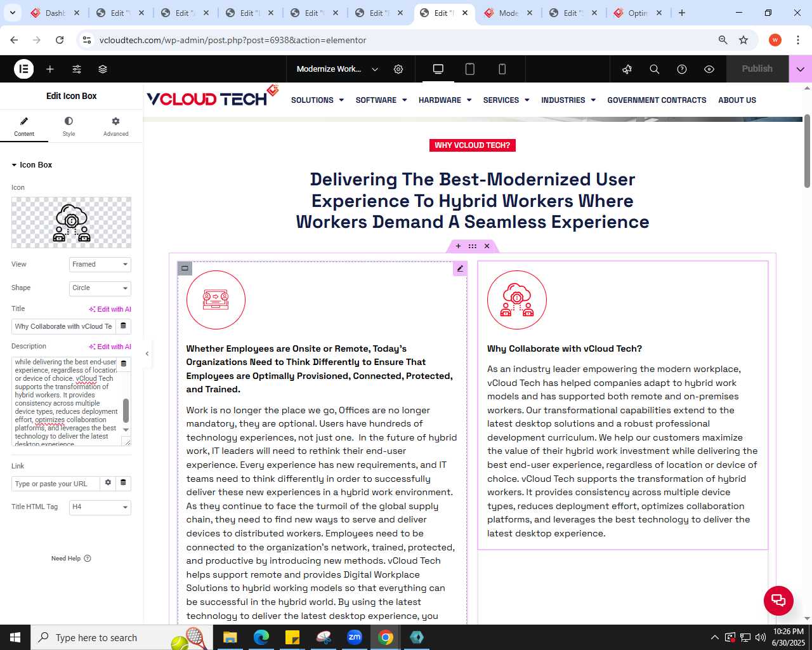Click the Title text input field
This screenshot has height=650, width=812.
tap(63, 326)
